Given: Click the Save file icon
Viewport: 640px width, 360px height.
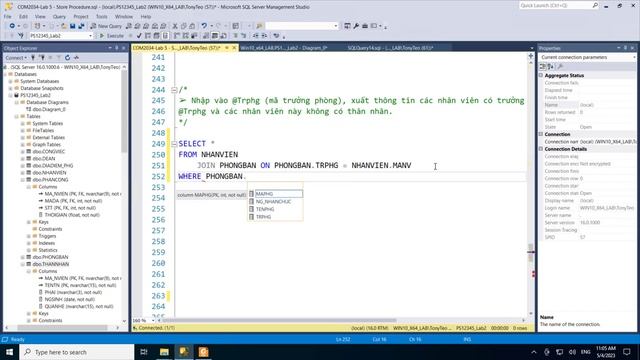Looking at the screenshot, I should (x=72, y=26).
